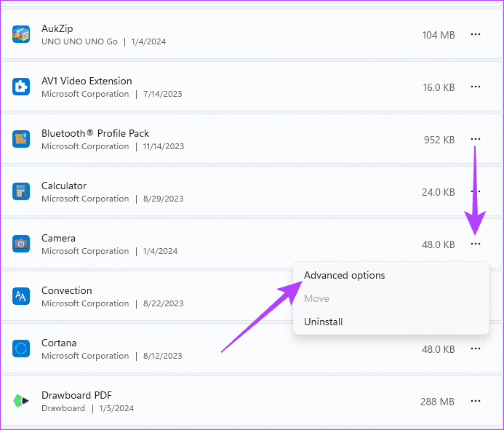The height and width of the screenshot is (430, 504).
Task: Select the Move menu entry
Action: (391, 298)
